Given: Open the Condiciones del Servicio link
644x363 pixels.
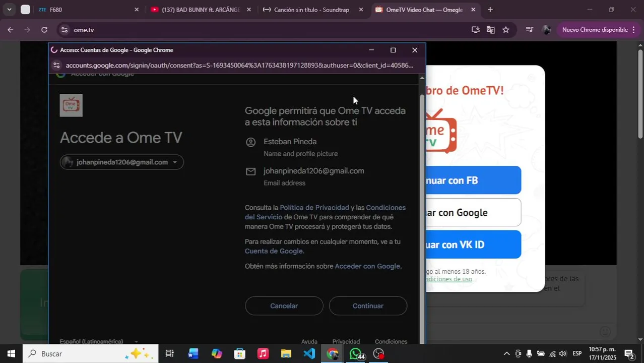Looking at the screenshot, I should [325, 212].
